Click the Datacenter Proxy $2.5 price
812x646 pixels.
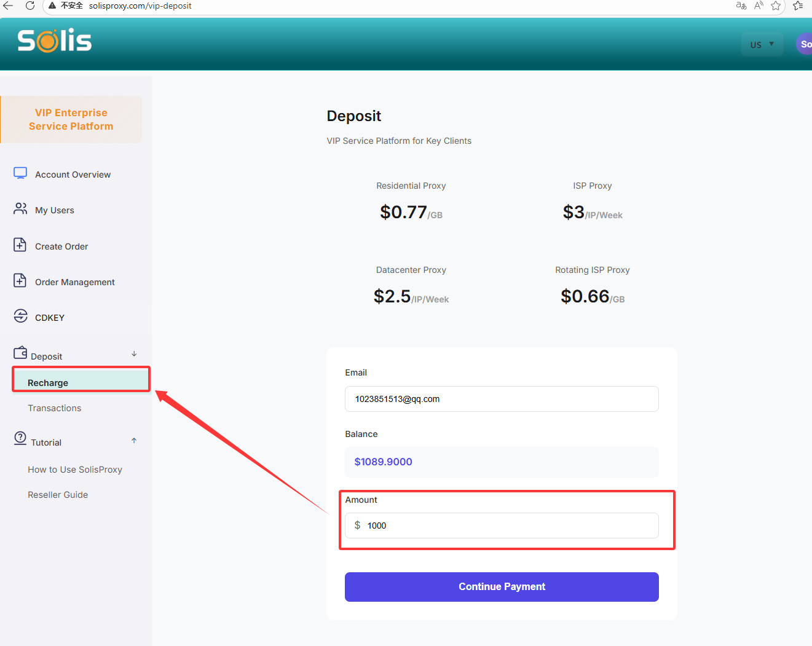(411, 296)
